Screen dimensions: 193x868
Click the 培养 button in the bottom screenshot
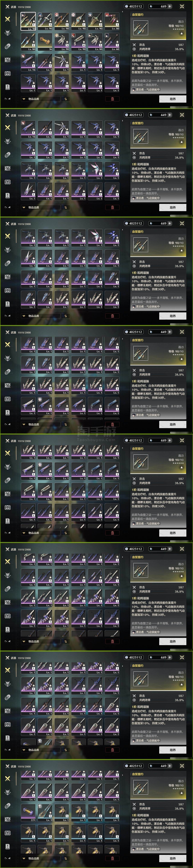click(172, 859)
